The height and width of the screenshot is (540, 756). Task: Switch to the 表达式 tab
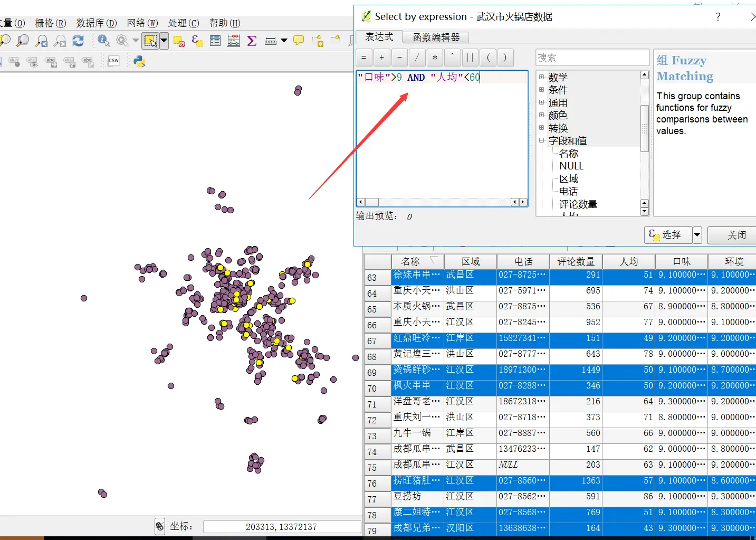(x=379, y=36)
